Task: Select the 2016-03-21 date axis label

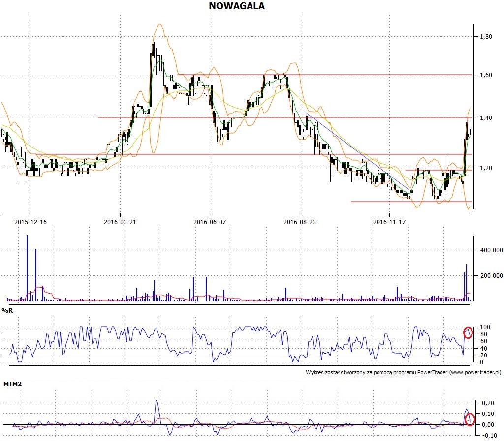Action: tap(120, 222)
